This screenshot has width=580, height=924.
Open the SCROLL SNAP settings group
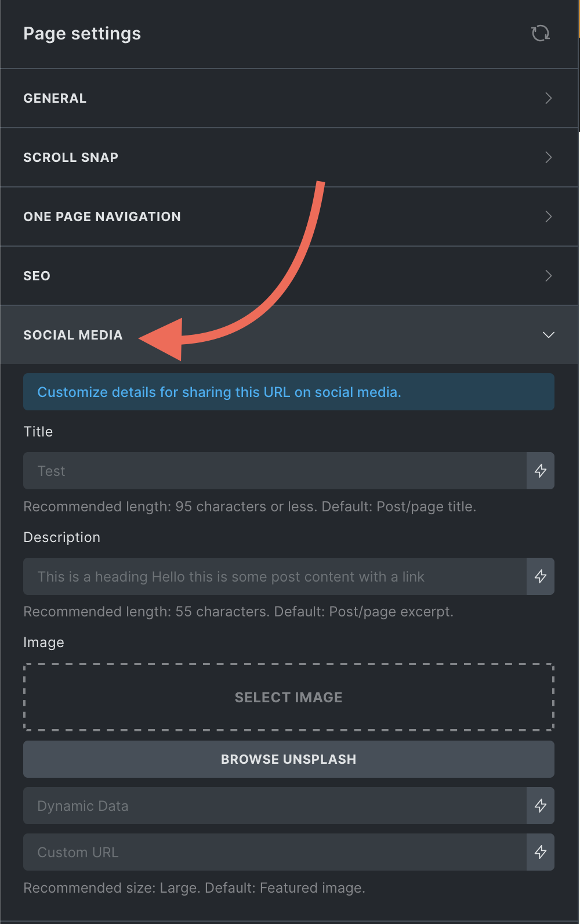(289, 157)
